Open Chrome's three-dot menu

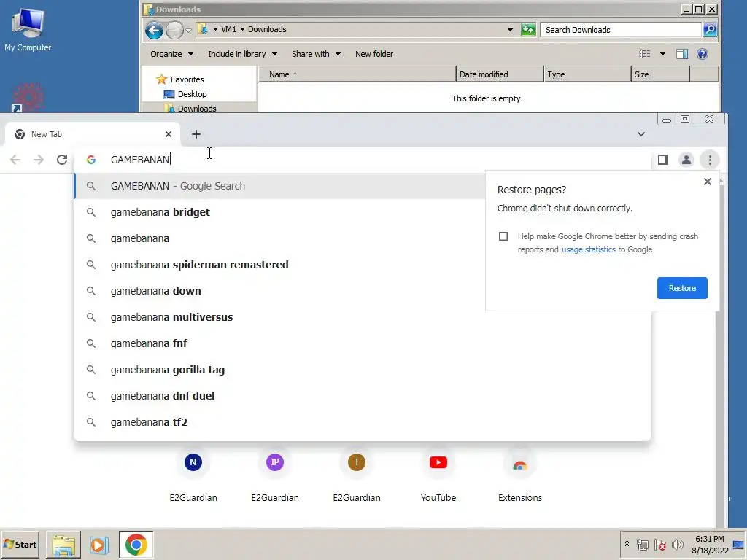710,160
